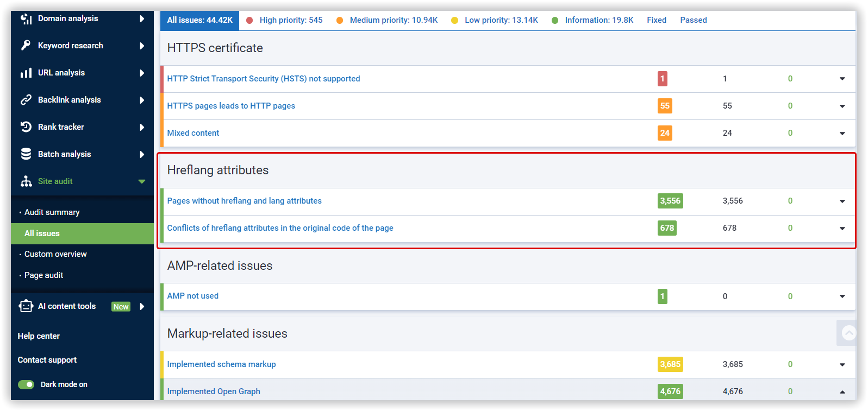Click the green 4,676 count badge
868x411 pixels.
pos(670,391)
